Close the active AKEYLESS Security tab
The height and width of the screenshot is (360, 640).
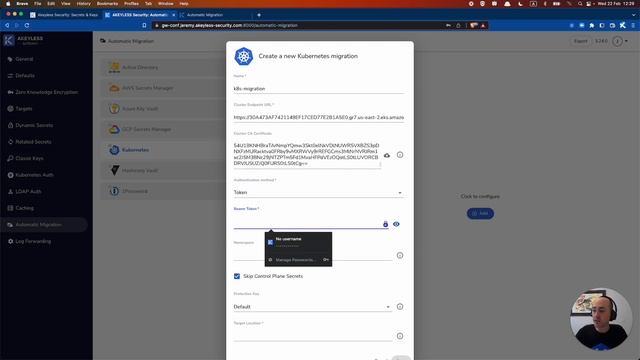coord(173,15)
